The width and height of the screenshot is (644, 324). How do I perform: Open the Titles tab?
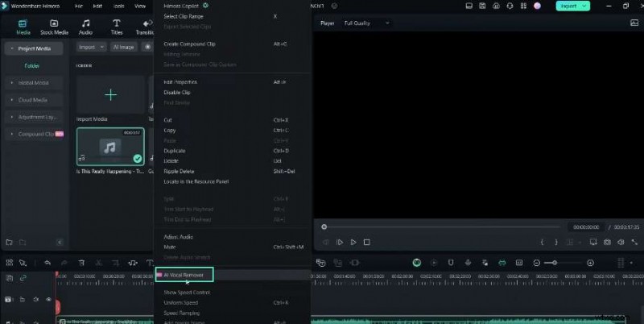tap(117, 27)
